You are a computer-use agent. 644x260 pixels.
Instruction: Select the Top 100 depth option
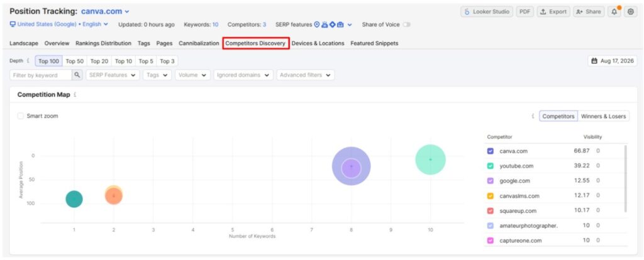pos(49,61)
